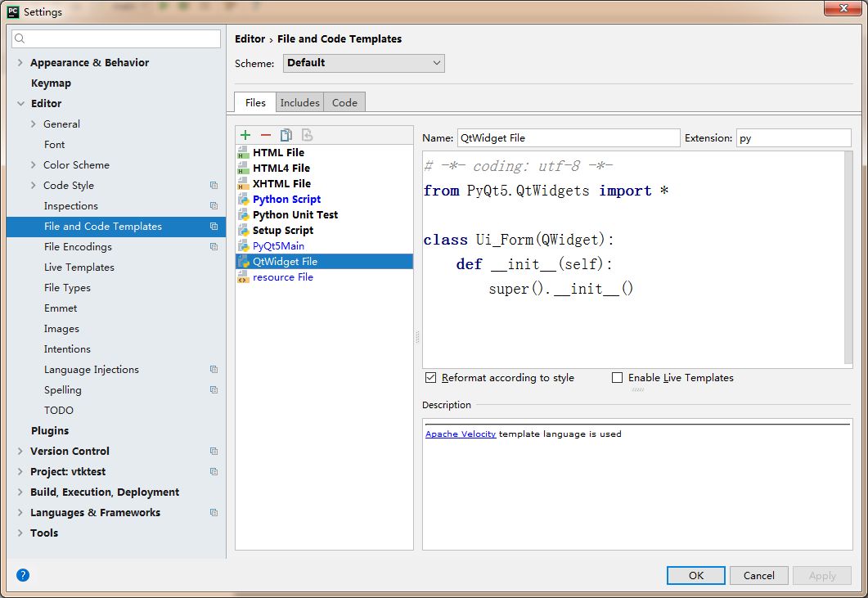Screen dimensions: 868x598
Task: Open the help question mark icon
Action: click(x=23, y=575)
